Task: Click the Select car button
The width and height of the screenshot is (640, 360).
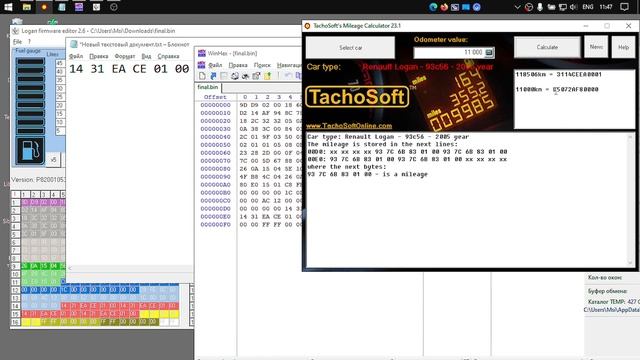Action: coord(350,47)
